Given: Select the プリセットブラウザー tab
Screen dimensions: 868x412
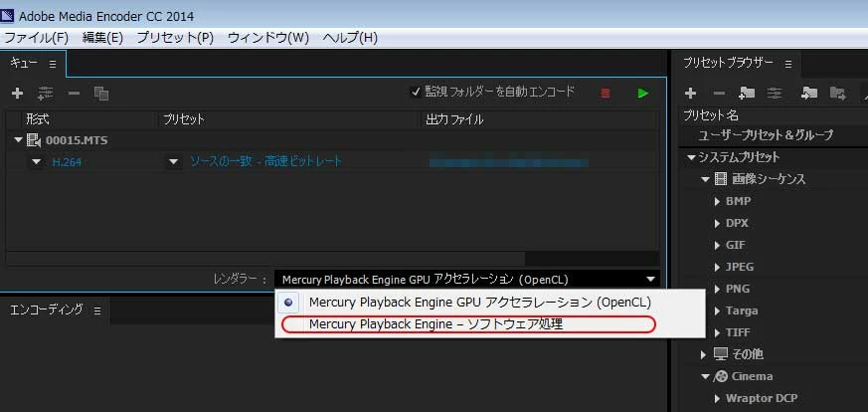Looking at the screenshot, I should pos(728,63).
